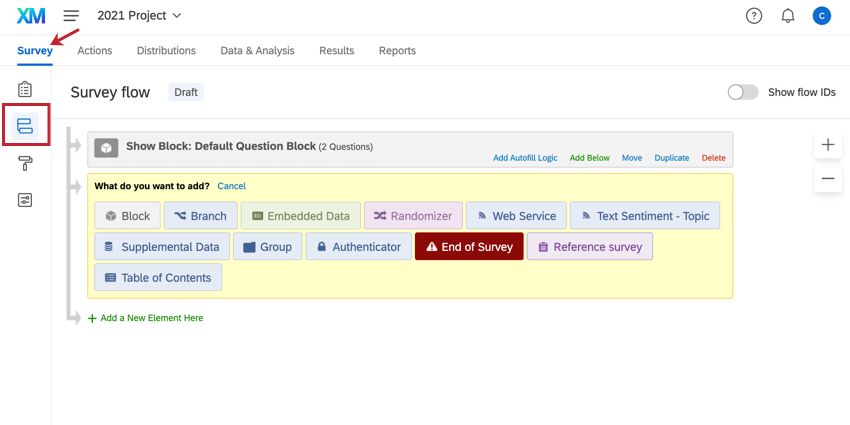Screen dimensions: 850x425
Task: Expand the 2021 Project dropdown
Action: [140, 16]
